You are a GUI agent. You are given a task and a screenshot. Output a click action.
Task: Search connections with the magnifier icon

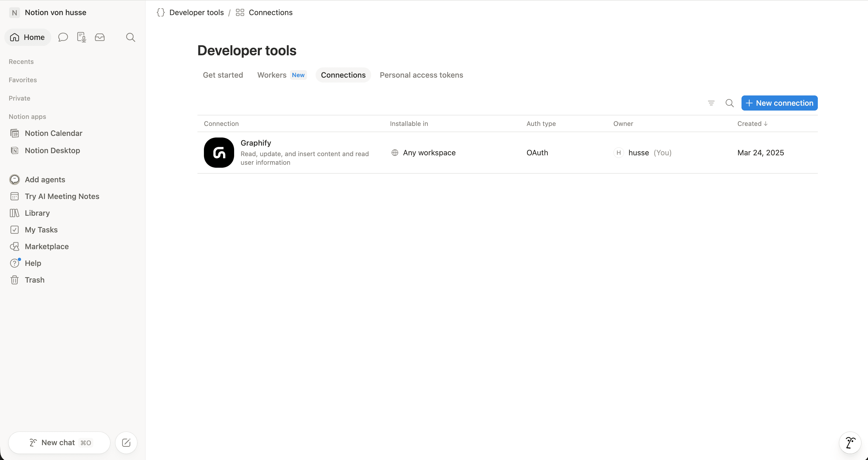tap(730, 103)
